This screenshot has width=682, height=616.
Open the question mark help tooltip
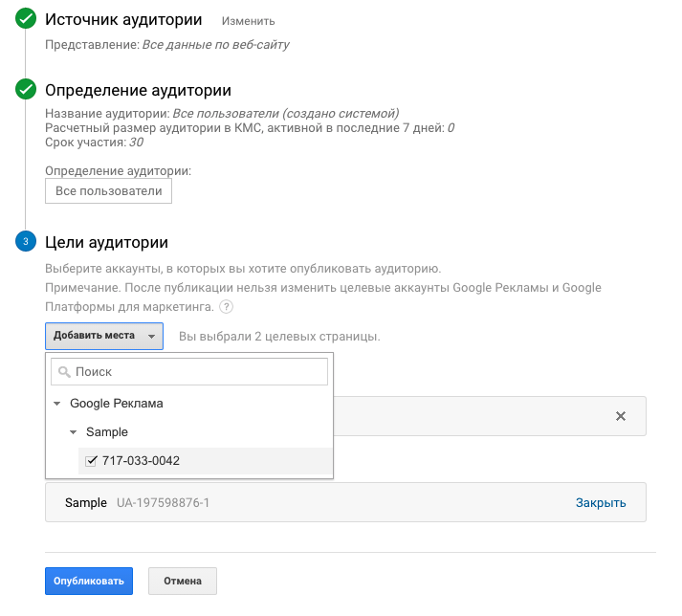(x=226, y=307)
